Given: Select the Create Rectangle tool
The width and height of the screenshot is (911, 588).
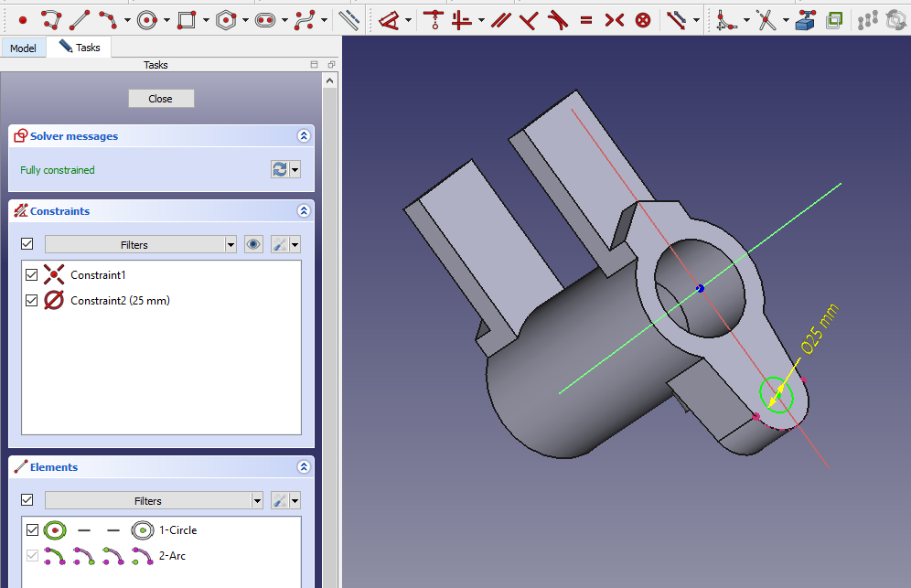Looking at the screenshot, I should (x=187, y=19).
